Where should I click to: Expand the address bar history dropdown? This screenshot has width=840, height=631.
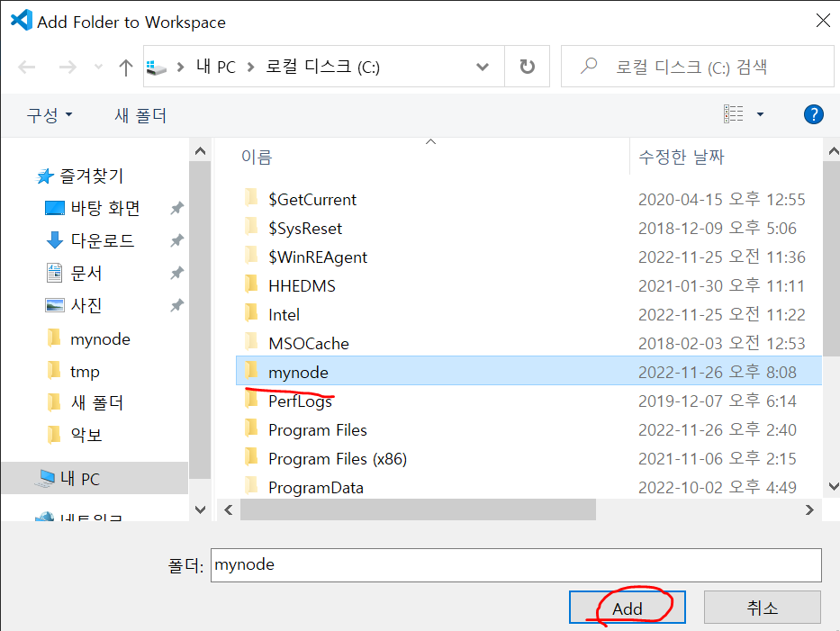[x=483, y=66]
